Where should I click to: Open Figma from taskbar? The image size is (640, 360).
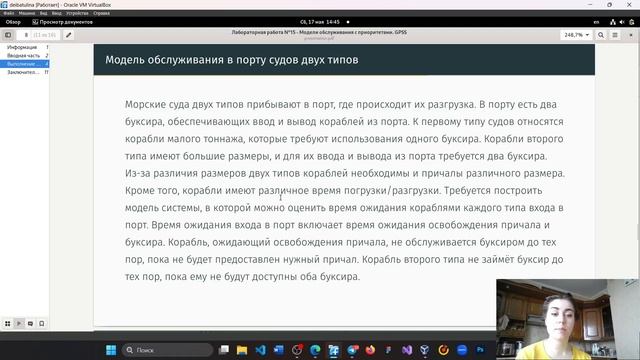[x=388, y=350]
